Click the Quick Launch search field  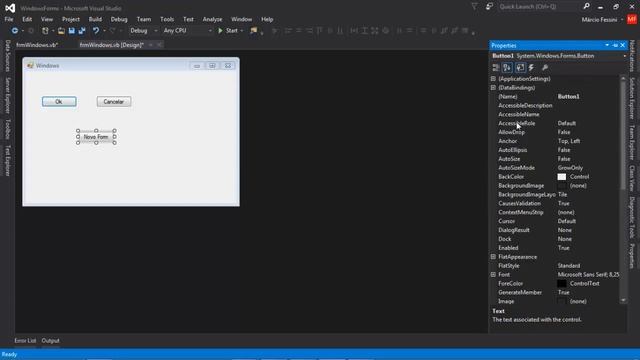pos(539,7)
